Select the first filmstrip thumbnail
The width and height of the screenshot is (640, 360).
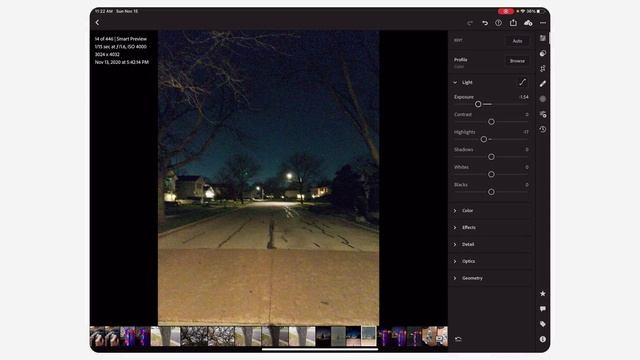[97, 336]
